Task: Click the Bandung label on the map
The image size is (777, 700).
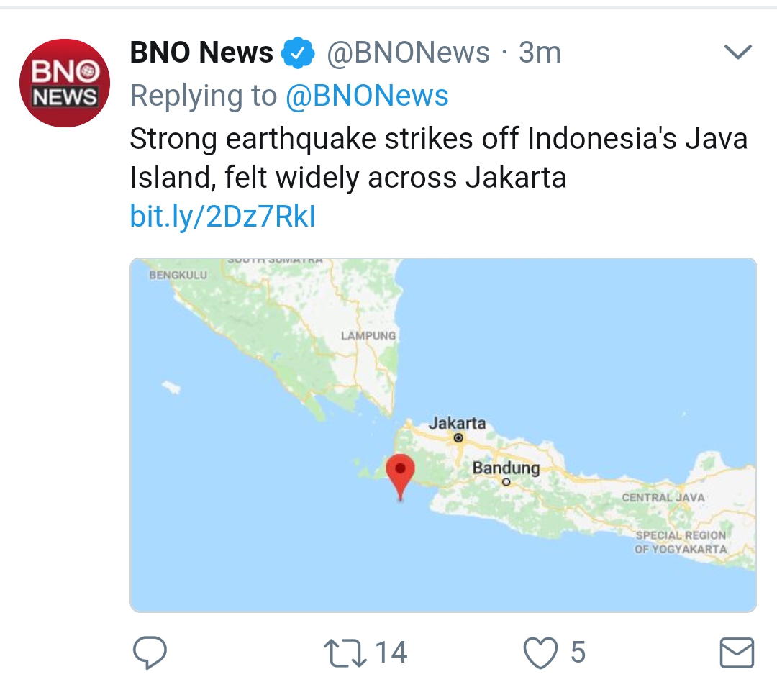Action: 506,468
